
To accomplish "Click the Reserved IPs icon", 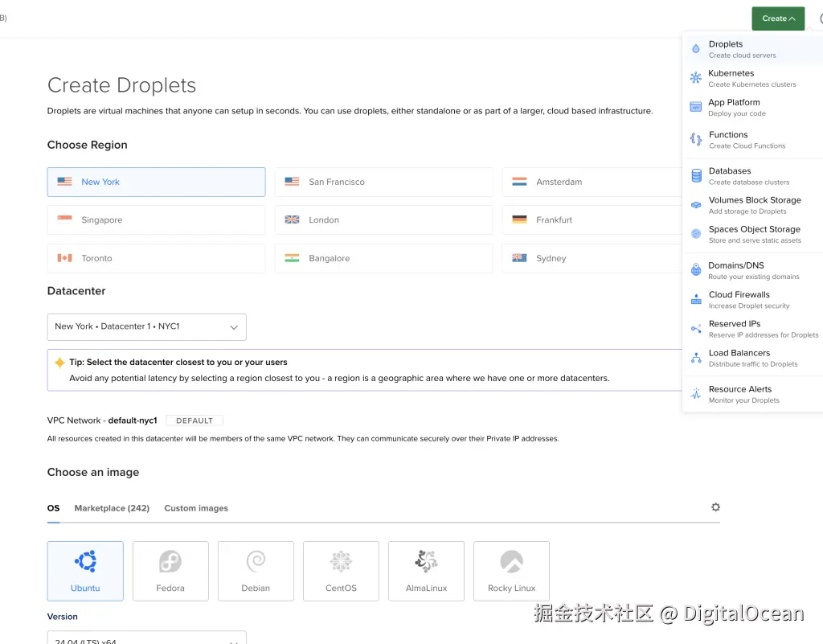I will pos(696,329).
